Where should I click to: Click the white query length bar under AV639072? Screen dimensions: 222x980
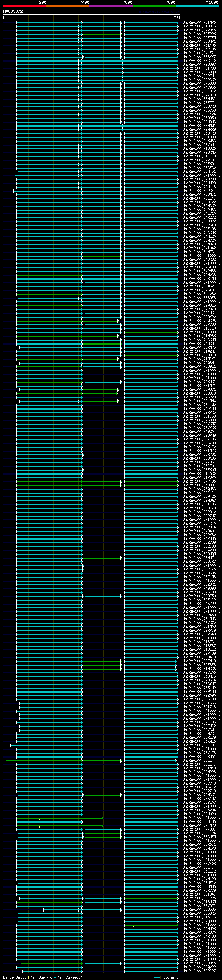(x=91, y=15)
